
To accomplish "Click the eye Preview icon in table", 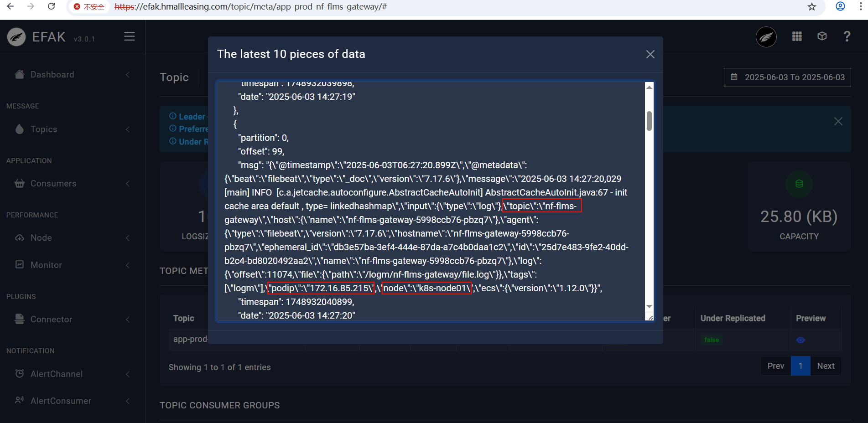I will point(800,340).
